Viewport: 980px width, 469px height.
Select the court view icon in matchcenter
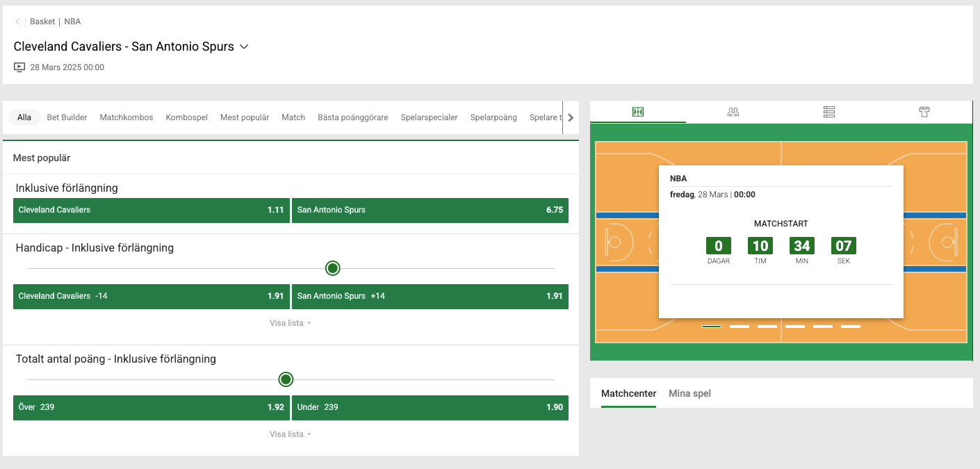point(637,111)
